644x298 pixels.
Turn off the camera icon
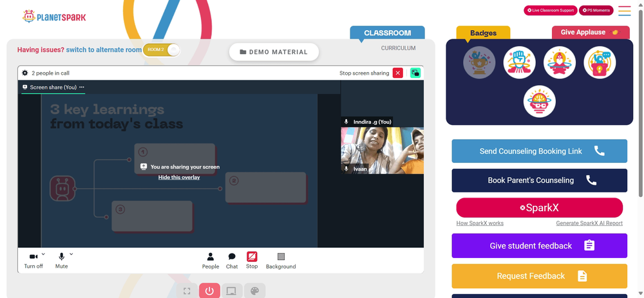point(33,257)
